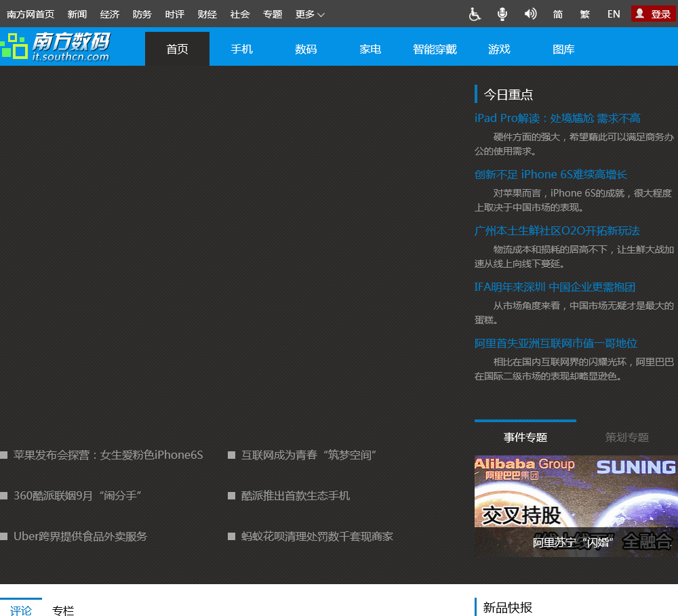
Task: Select the 数码 navigation tab
Action: [306, 49]
